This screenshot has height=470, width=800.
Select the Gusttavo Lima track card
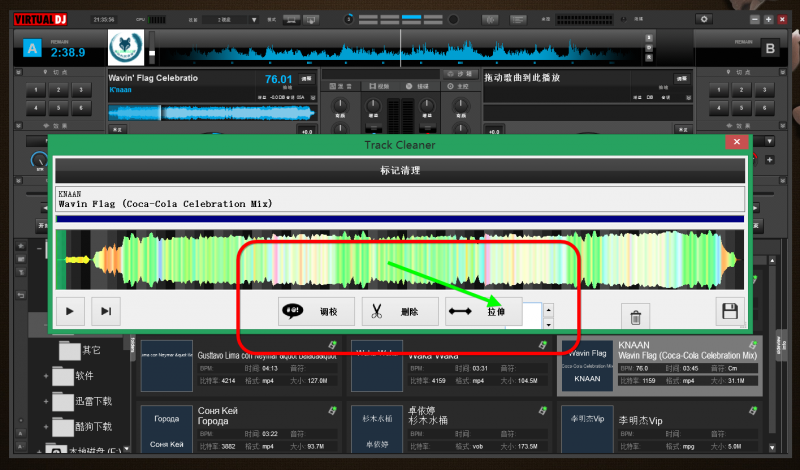(x=239, y=366)
